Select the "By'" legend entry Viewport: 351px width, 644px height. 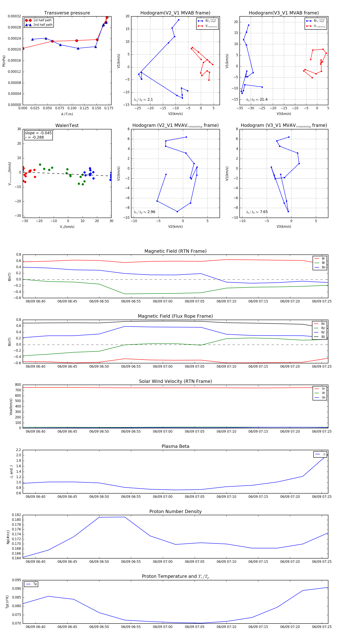click(320, 328)
